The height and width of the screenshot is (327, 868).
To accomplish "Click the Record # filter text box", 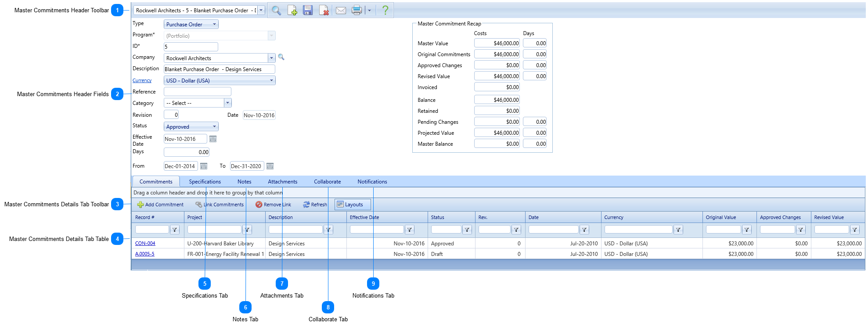I will [152, 230].
